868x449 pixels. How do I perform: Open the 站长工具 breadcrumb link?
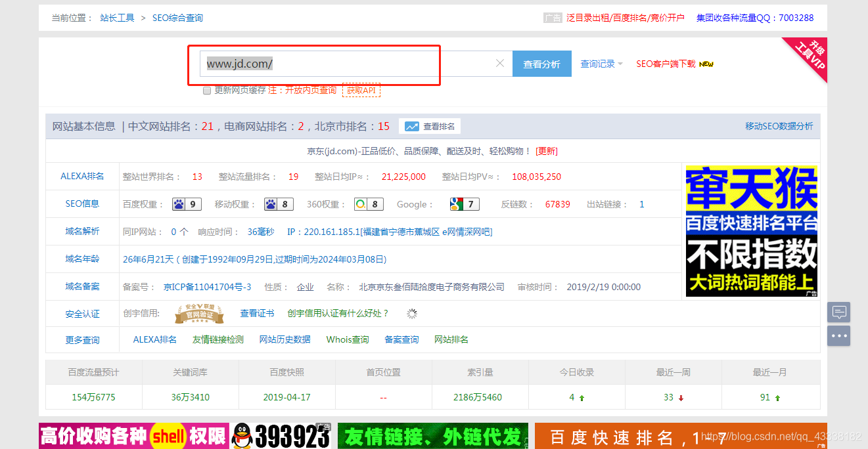117,18
